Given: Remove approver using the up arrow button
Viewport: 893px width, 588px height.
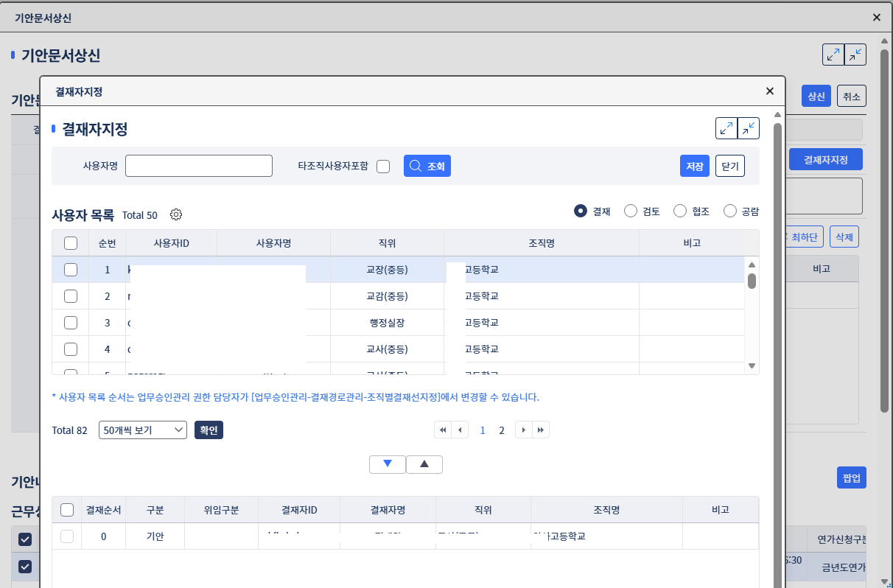Looking at the screenshot, I should [x=424, y=464].
